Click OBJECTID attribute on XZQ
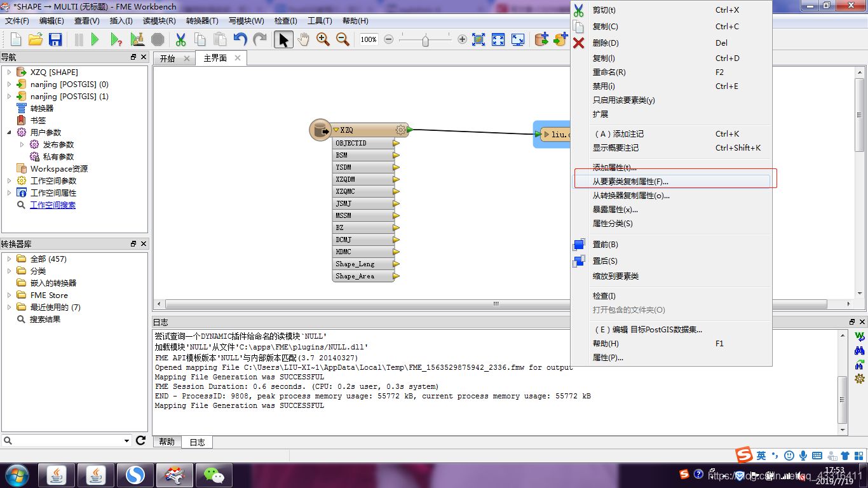This screenshot has width=868, height=488. pos(363,144)
